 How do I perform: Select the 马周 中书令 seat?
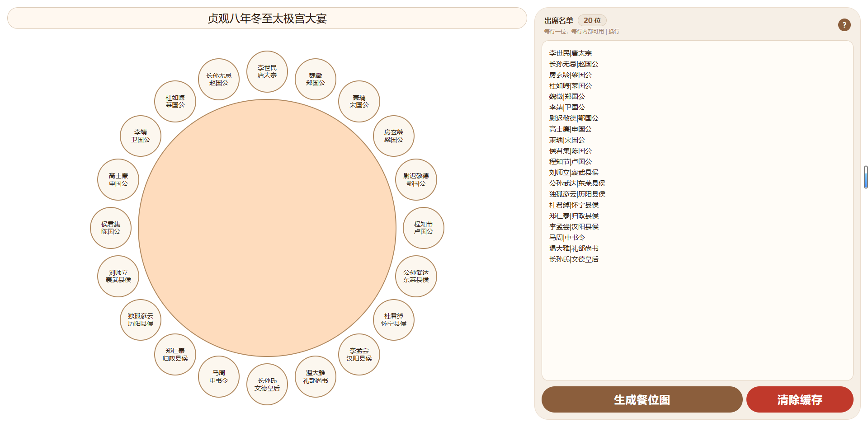[219, 376]
